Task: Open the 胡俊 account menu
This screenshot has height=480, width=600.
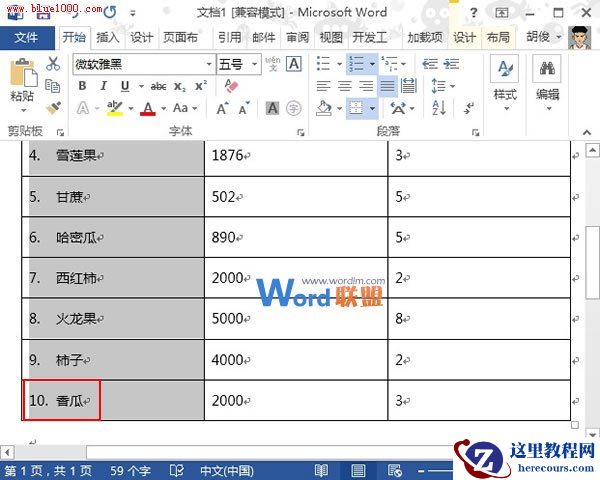Action: coord(544,37)
